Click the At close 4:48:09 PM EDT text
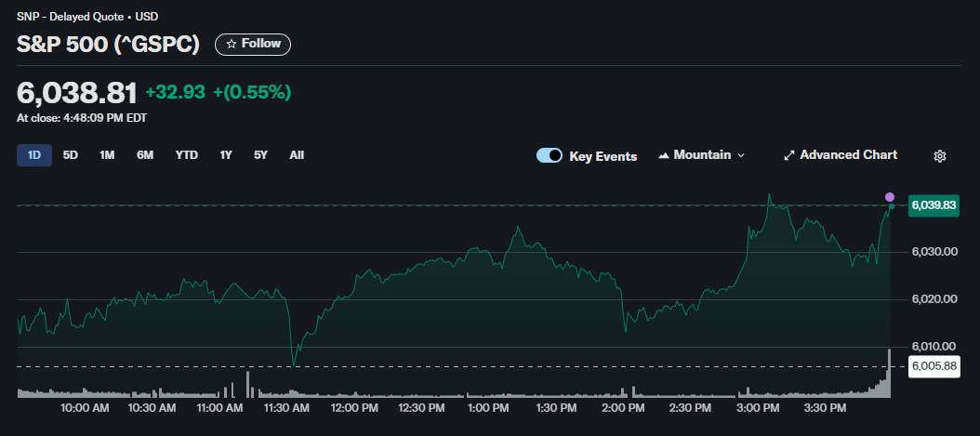 (x=82, y=117)
